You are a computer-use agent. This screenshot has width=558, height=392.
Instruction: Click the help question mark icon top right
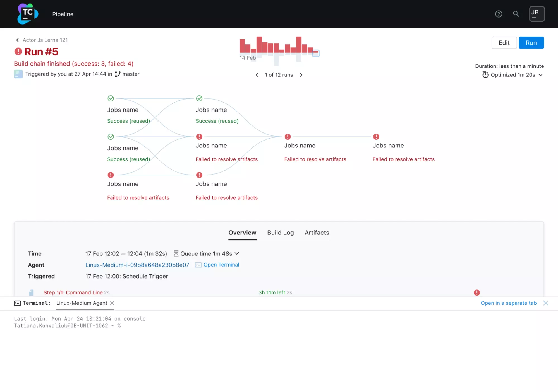pyautogui.click(x=499, y=14)
